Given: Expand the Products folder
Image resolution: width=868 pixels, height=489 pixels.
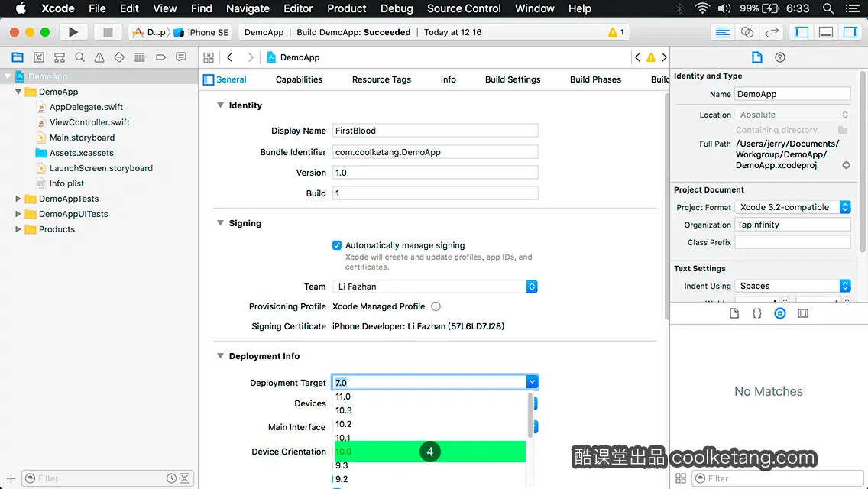Looking at the screenshot, I should click(x=18, y=228).
